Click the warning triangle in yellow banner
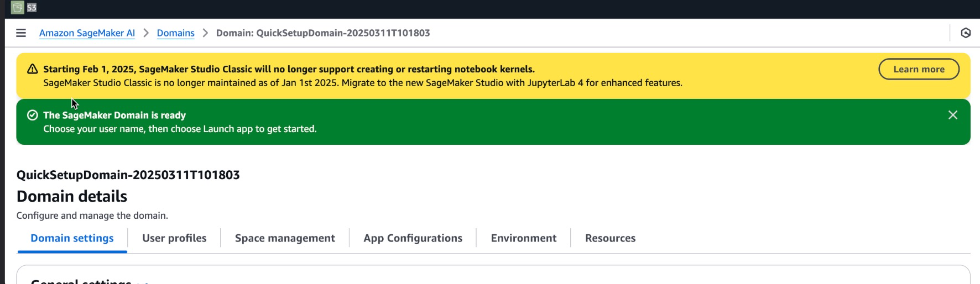 click(x=33, y=69)
